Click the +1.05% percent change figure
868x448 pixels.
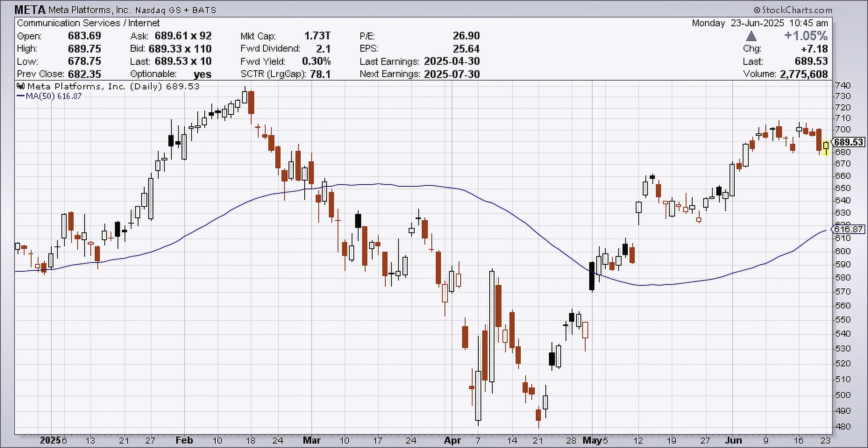[806, 36]
